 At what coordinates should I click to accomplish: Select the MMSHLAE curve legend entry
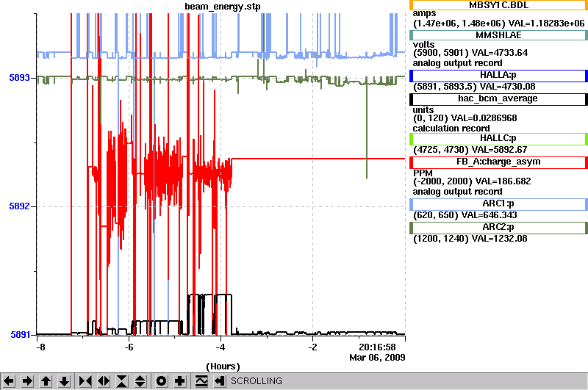point(498,35)
